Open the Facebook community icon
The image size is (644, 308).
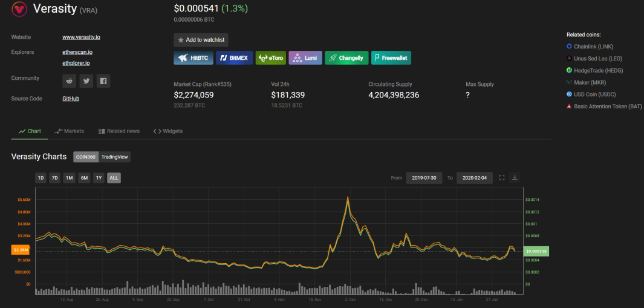(103, 80)
